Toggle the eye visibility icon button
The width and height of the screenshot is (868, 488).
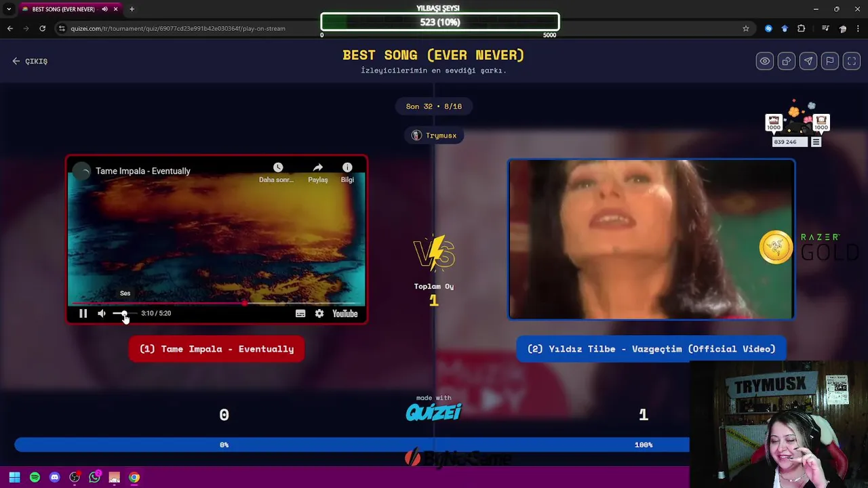765,61
